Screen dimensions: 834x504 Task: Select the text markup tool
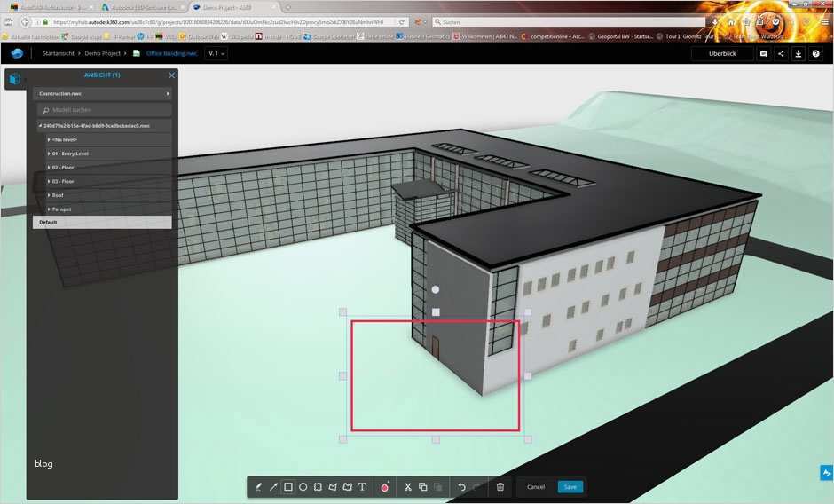[362, 487]
